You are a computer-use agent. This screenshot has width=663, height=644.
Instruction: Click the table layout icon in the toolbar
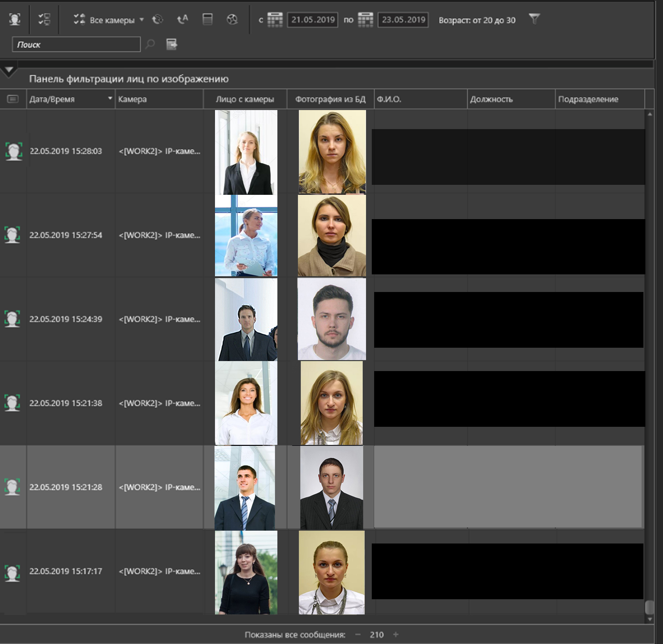point(207,19)
